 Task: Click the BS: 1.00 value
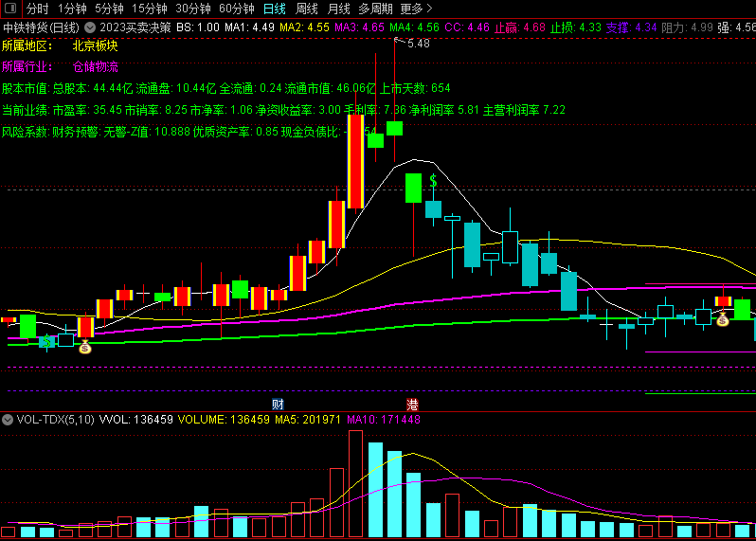click(198, 27)
